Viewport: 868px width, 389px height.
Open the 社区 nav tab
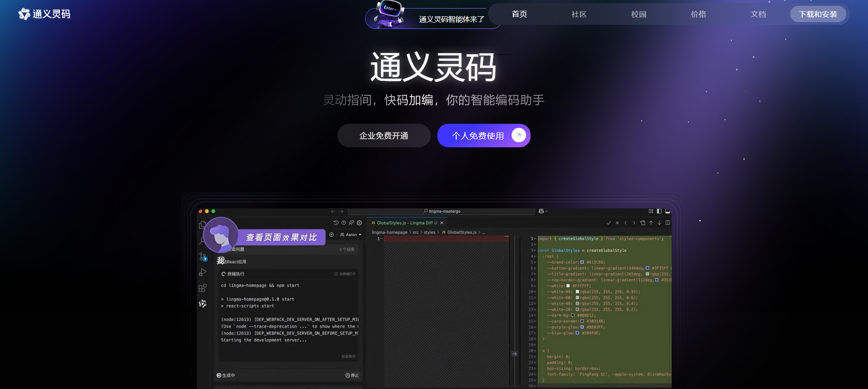579,14
